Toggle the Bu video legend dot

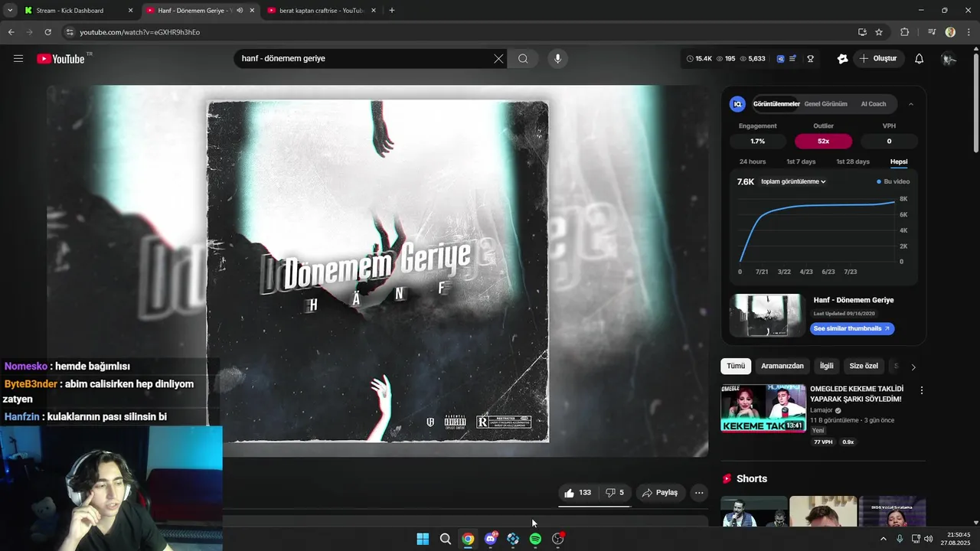click(x=879, y=182)
